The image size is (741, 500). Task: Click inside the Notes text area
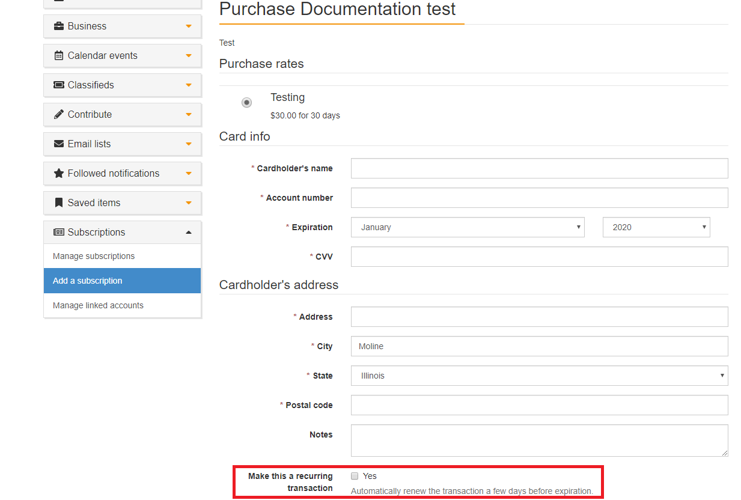[539, 440]
